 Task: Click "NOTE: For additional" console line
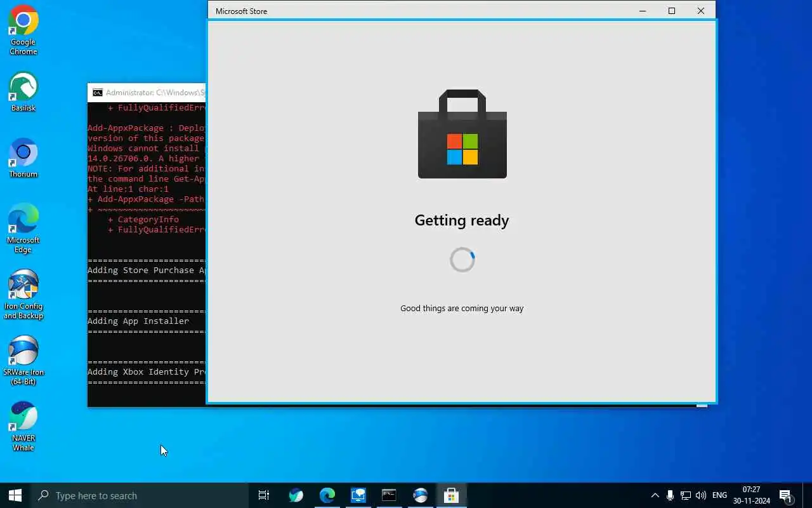pos(147,168)
